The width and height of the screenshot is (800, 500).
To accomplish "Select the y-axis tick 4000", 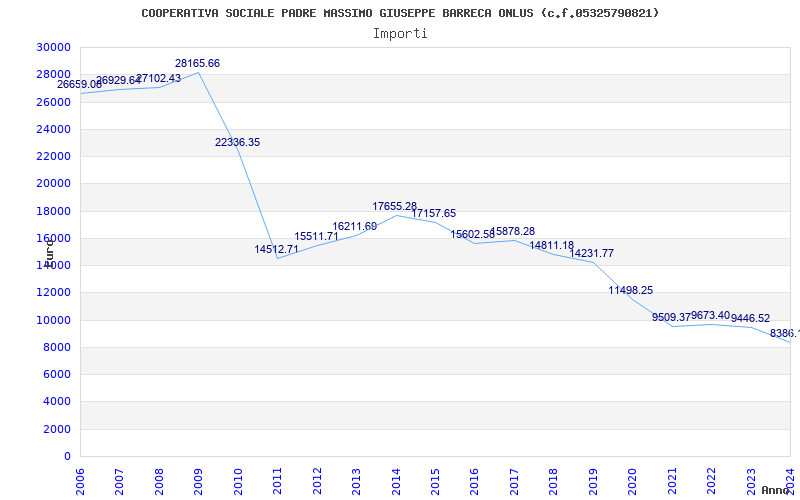I will 56,402.
